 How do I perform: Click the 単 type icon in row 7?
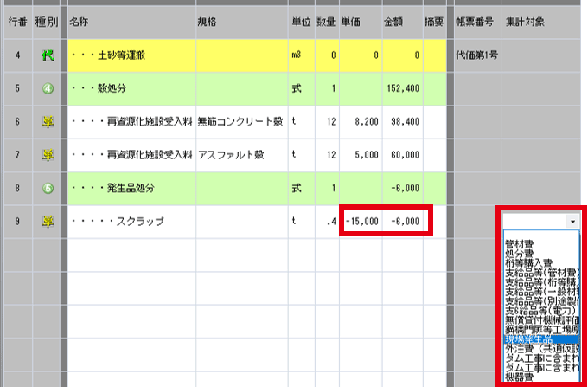tap(47, 155)
